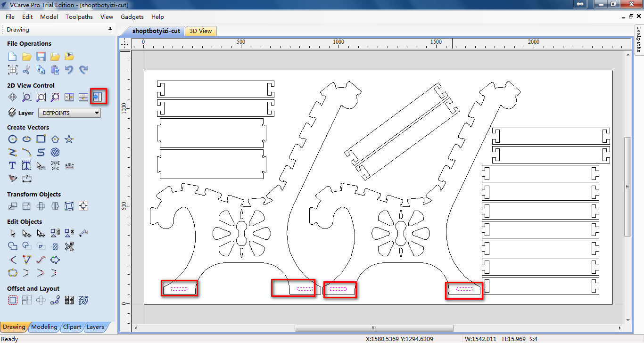Open the DEFPOINTS layer dropdown

pyautogui.click(x=69, y=113)
